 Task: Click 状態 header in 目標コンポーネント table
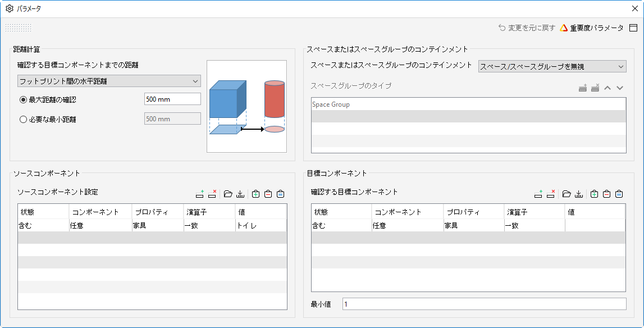point(342,212)
